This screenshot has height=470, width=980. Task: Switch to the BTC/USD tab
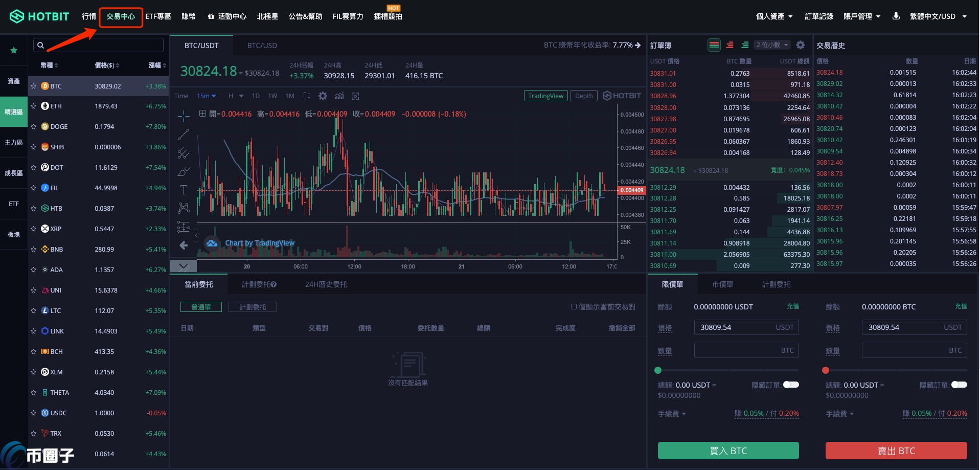click(262, 46)
